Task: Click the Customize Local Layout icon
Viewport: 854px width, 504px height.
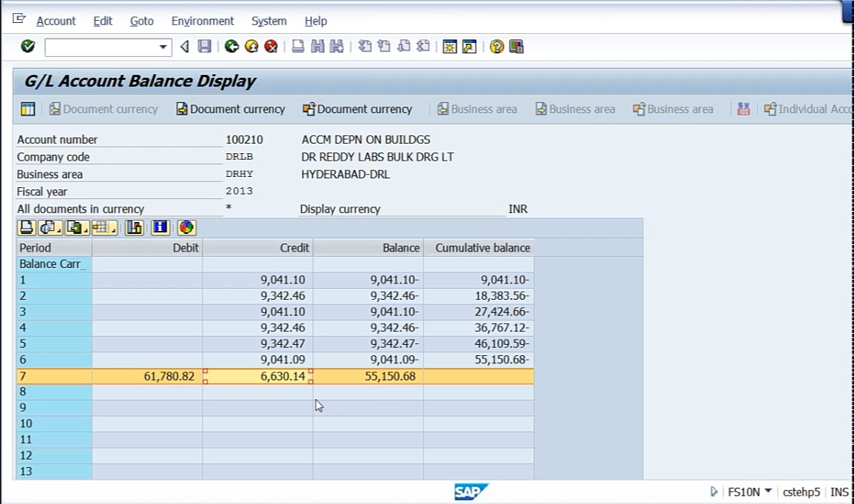Action: [517, 47]
